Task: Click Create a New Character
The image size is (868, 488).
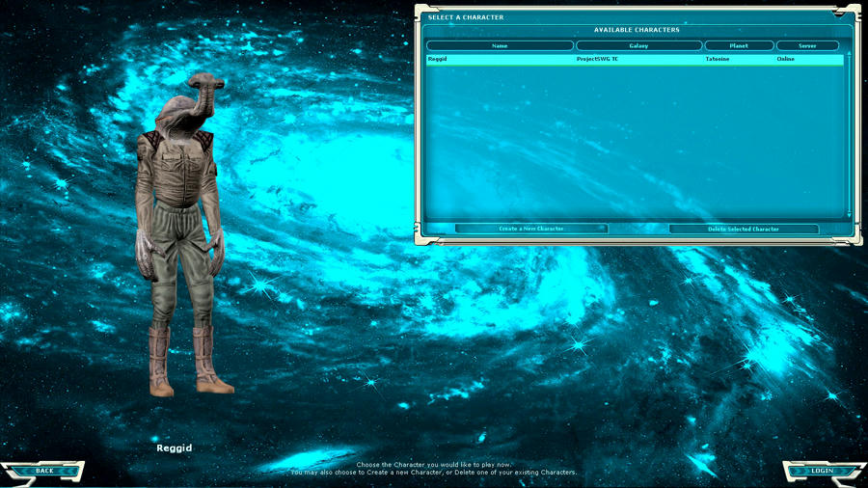Action: (530, 229)
